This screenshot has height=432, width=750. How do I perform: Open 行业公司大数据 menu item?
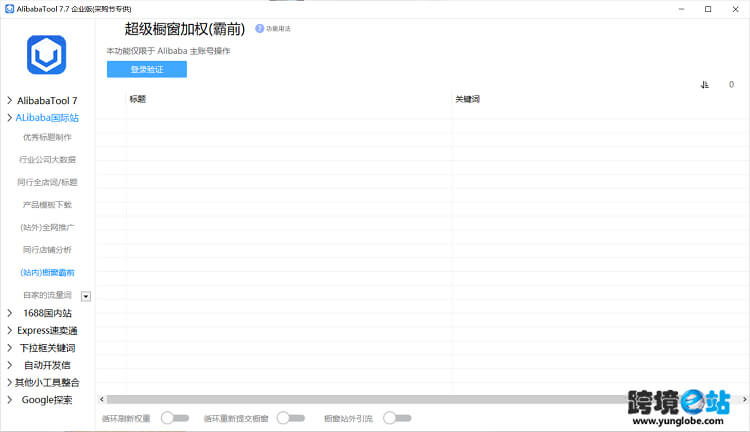point(47,159)
